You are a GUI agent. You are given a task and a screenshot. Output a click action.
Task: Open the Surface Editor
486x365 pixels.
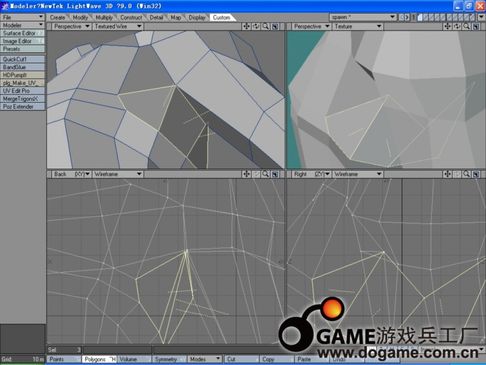pyautogui.click(x=23, y=33)
